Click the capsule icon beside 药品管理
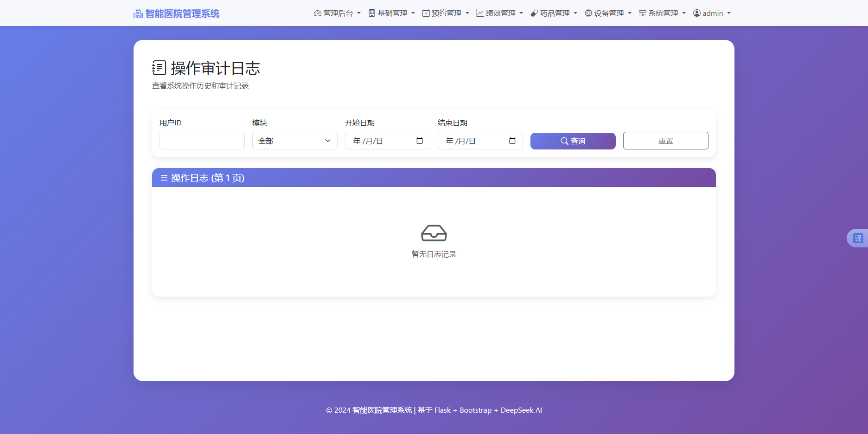Image resolution: width=868 pixels, height=434 pixels. pos(533,13)
